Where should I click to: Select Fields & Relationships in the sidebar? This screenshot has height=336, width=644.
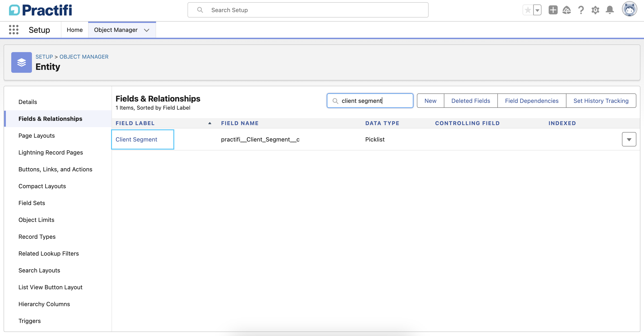pos(50,119)
